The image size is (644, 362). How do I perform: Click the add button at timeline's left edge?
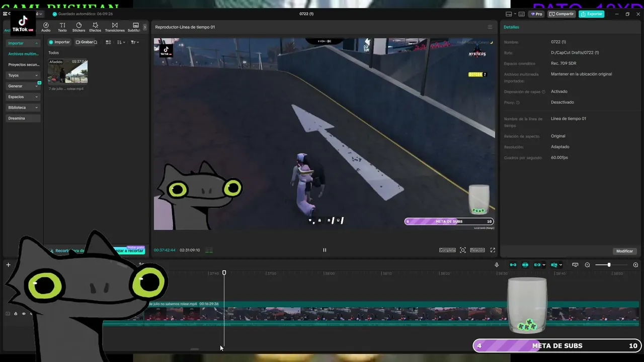(8, 265)
